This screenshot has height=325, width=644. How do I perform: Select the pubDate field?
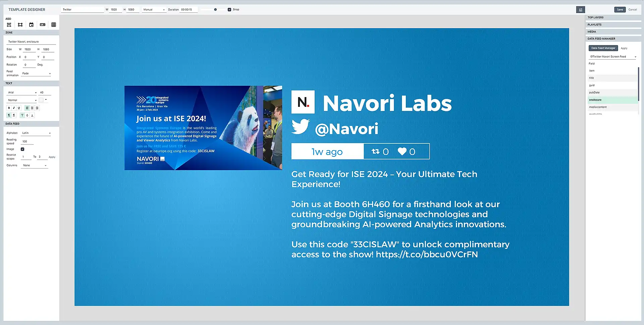click(x=612, y=92)
